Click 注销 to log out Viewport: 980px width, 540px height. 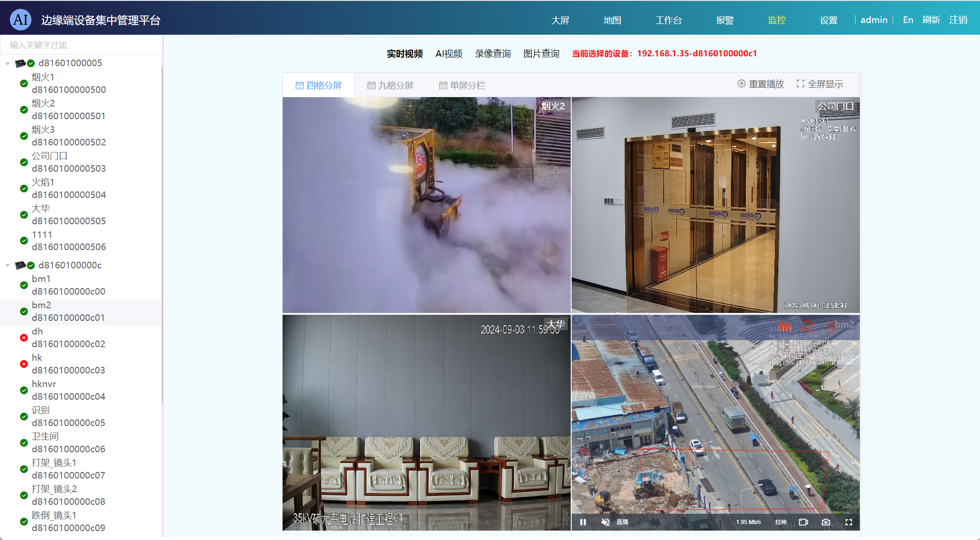click(958, 20)
